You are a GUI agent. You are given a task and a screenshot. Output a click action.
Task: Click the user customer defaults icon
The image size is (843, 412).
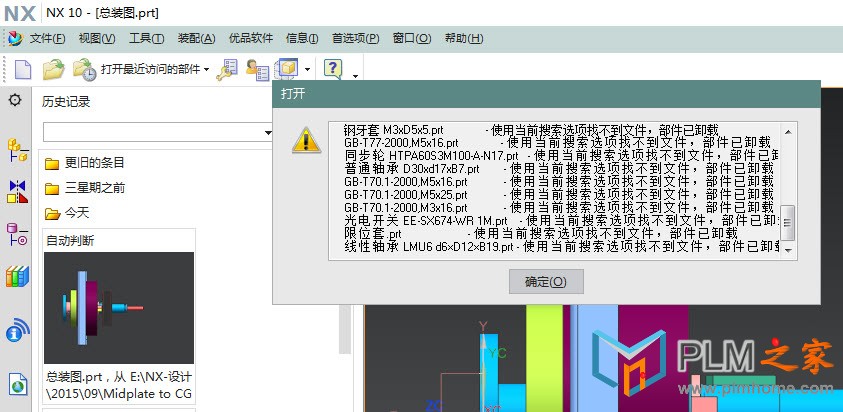click(x=257, y=69)
